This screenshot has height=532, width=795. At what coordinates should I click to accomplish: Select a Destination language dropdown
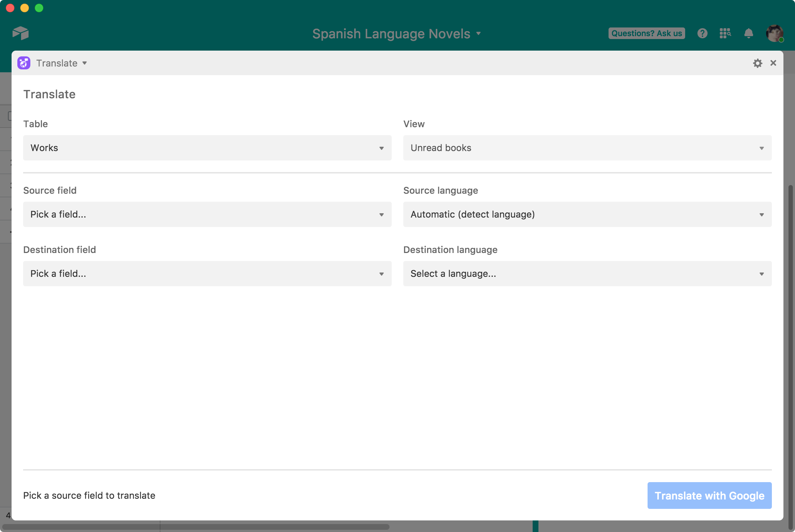coord(588,274)
